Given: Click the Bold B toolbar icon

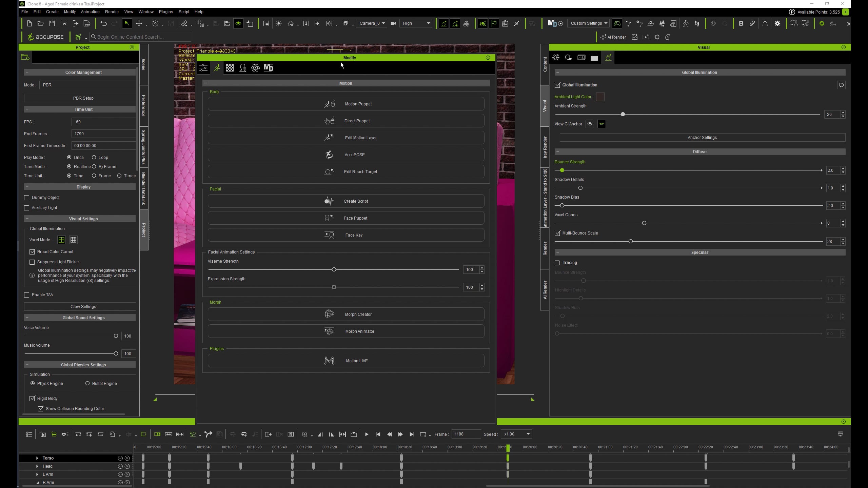Looking at the screenshot, I should (741, 23).
